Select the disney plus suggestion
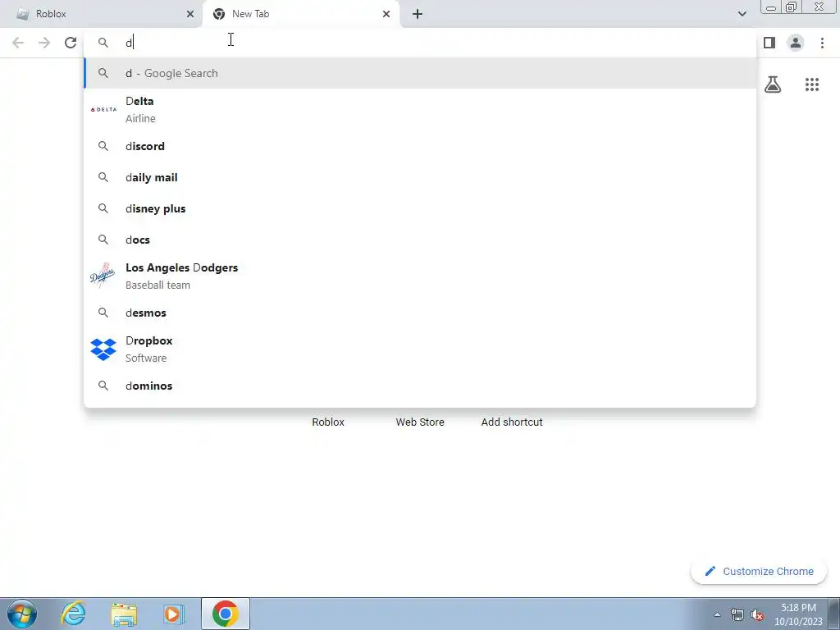 point(420,208)
